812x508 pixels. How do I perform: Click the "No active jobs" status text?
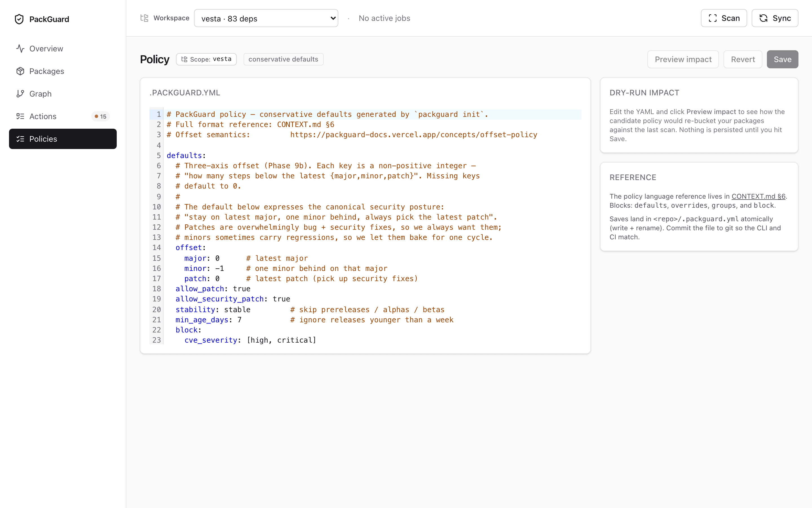click(x=384, y=18)
